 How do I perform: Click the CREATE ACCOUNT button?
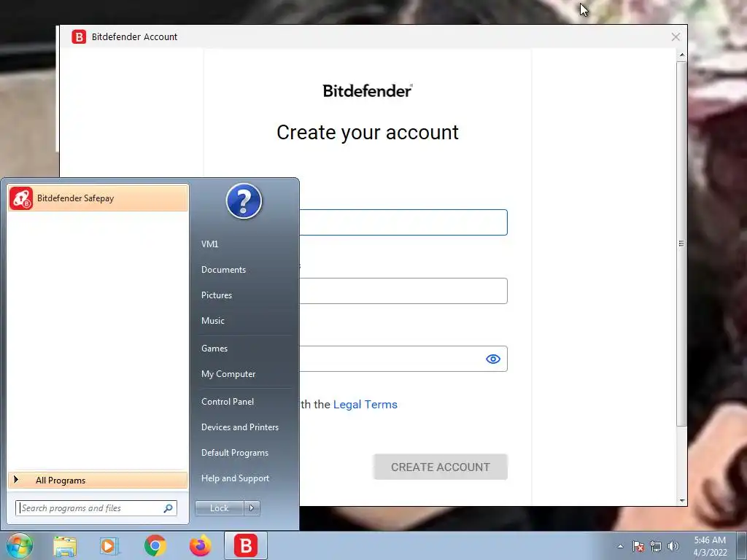[440, 467]
